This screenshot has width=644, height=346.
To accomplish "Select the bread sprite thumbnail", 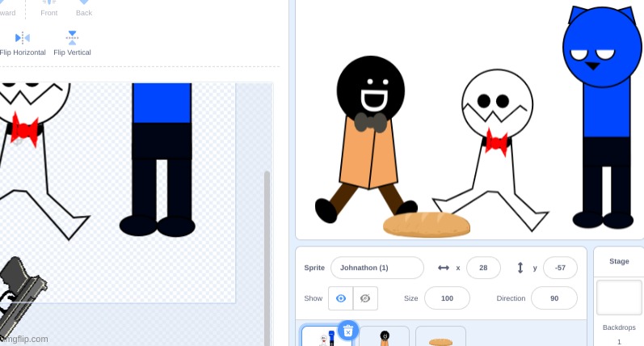I will click(440, 338).
